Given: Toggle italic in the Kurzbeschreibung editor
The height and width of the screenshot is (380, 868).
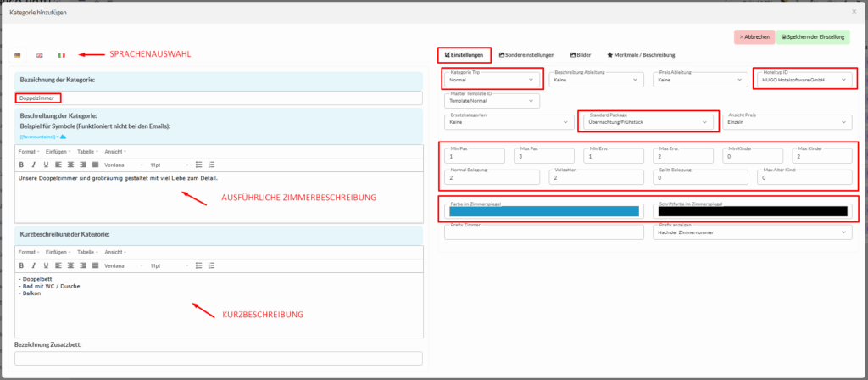Looking at the screenshot, I should point(33,265).
